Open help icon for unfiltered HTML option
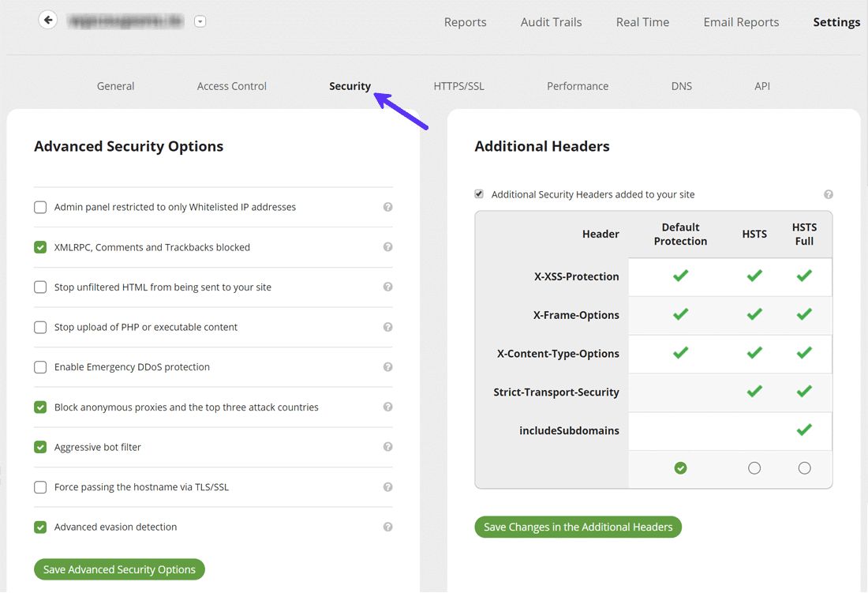The width and height of the screenshot is (868, 593). pos(387,287)
